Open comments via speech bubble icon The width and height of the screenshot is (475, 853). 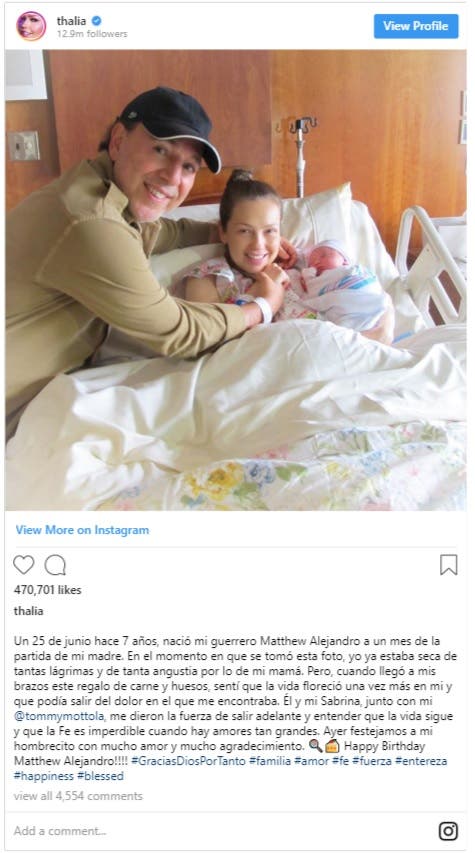(x=55, y=565)
